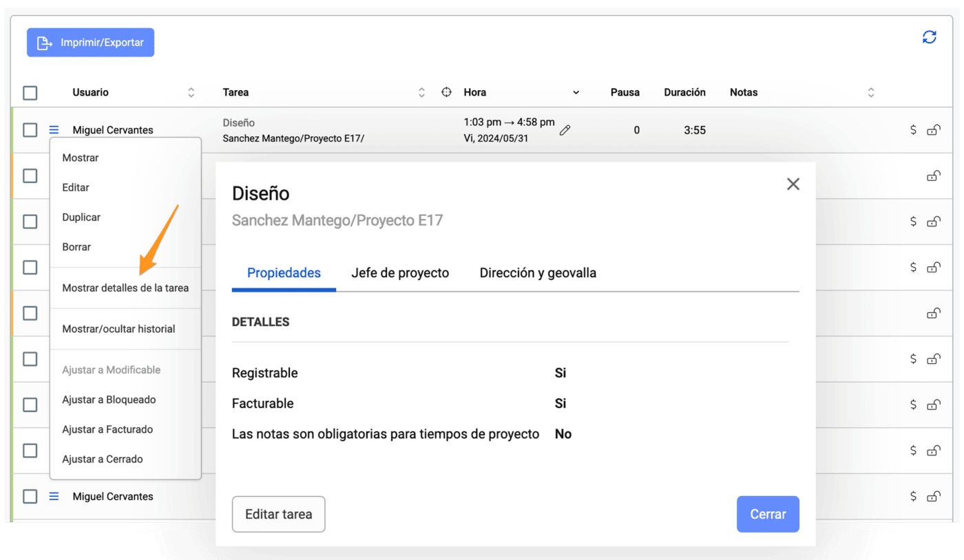This screenshot has width=964, height=560.
Task: Click the bottom row's Miguel Cervantes name
Action: (x=113, y=497)
